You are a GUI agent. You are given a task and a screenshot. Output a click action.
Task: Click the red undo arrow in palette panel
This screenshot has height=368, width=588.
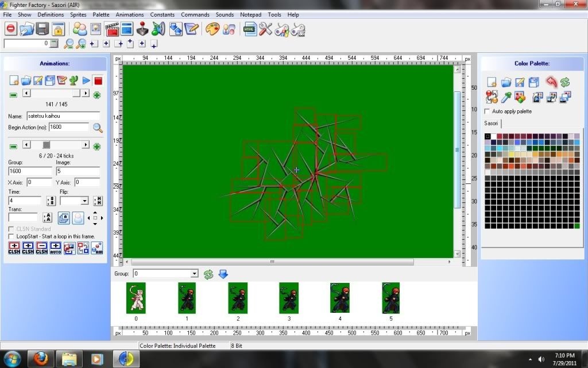coord(551,82)
